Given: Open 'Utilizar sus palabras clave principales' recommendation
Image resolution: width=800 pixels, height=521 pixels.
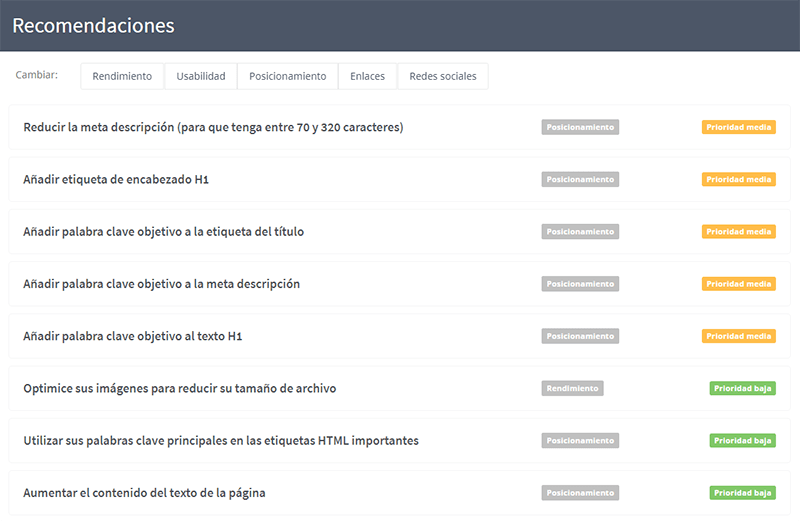Looking at the screenshot, I should pos(220,440).
